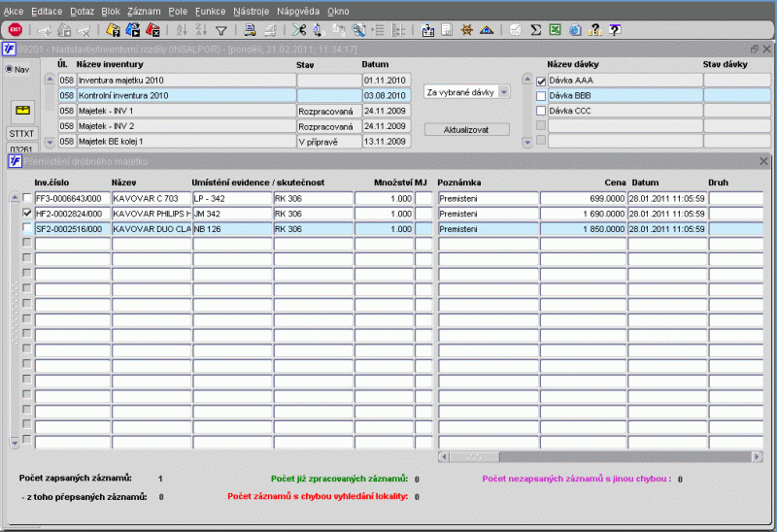The width and height of the screenshot is (777, 532).
Task: Select 'Kontrolní inventura 2010' inventory field
Action: 186,95
